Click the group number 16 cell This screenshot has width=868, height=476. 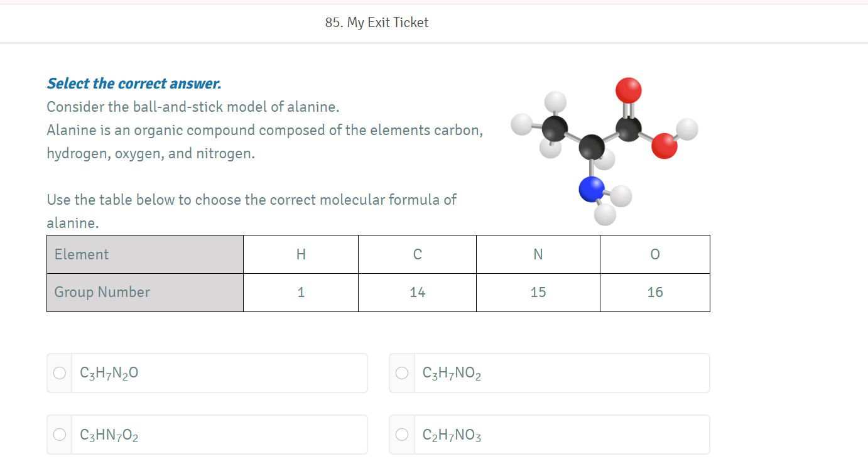pyautogui.click(x=655, y=293)
